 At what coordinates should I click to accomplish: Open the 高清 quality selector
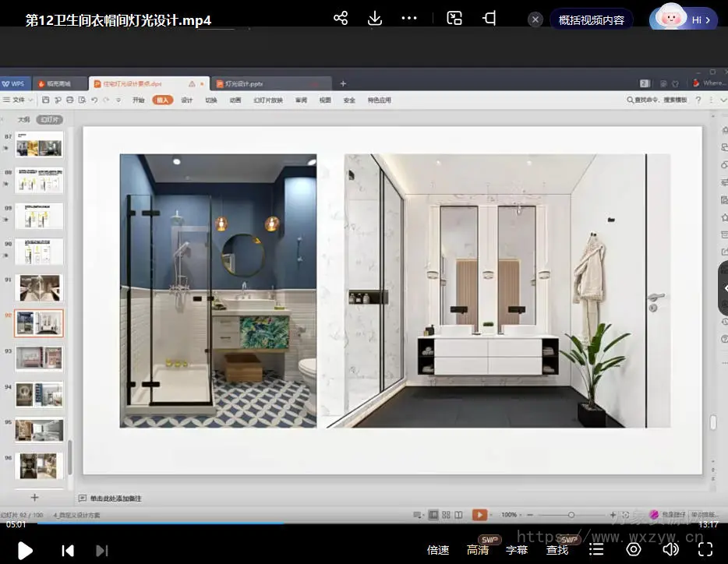click(x=478, y=550)
